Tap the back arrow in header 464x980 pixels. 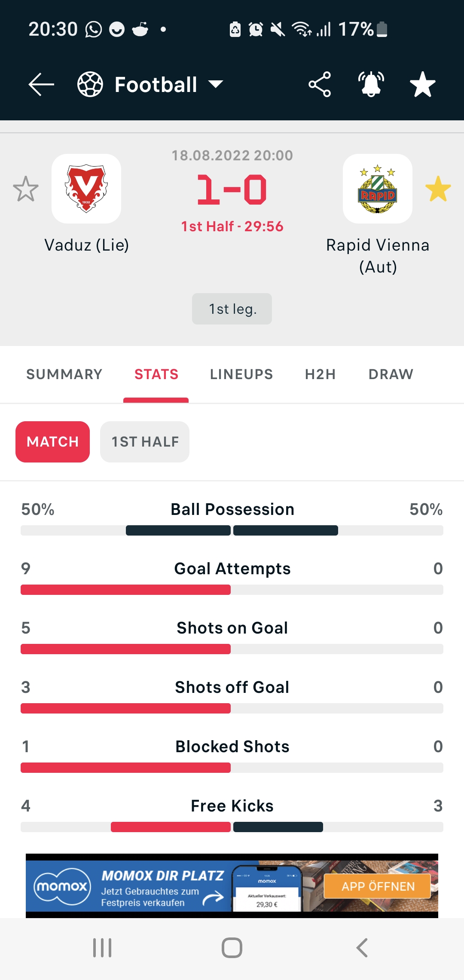[41, 84]
